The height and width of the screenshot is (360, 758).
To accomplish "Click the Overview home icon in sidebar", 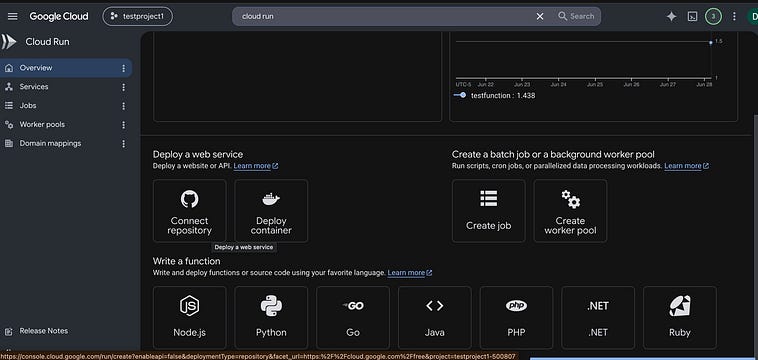I will 9,68.
